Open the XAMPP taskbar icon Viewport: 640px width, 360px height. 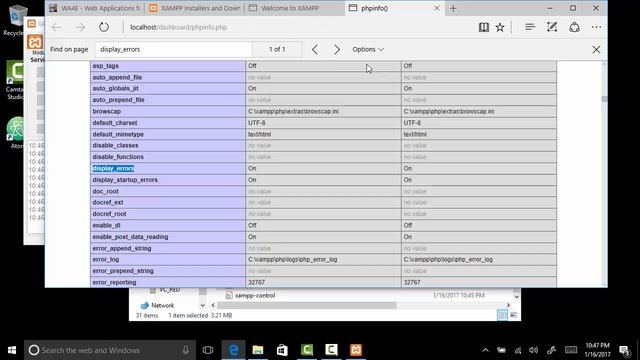click(x=356, y=350)
